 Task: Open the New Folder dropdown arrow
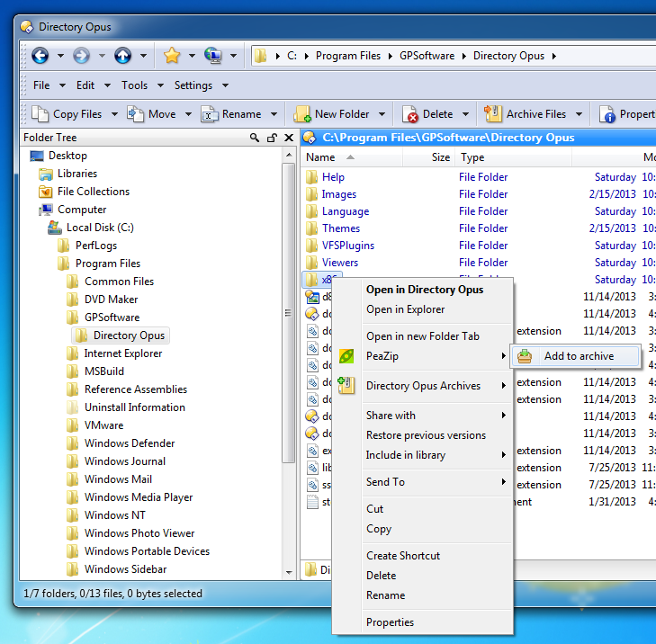coord(382,114)
